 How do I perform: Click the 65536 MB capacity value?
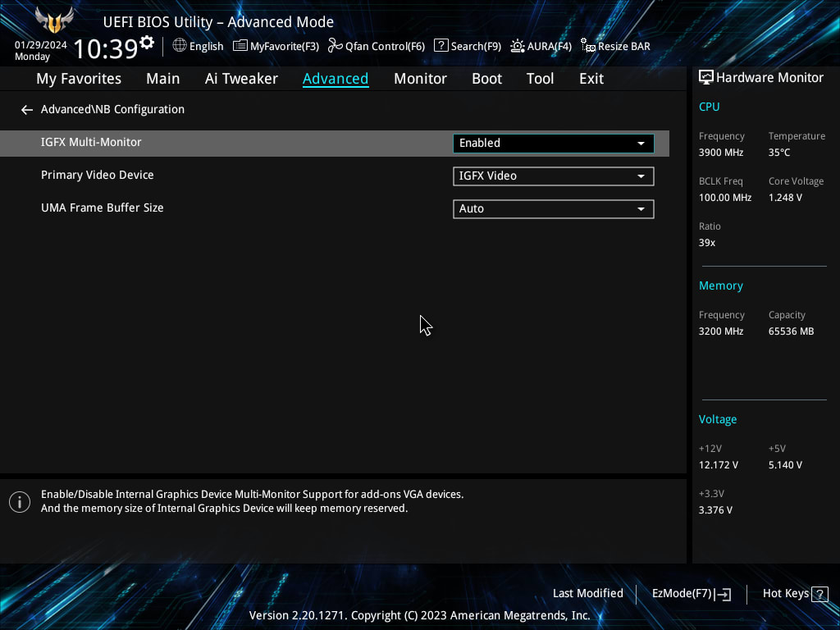click(791, 331)
